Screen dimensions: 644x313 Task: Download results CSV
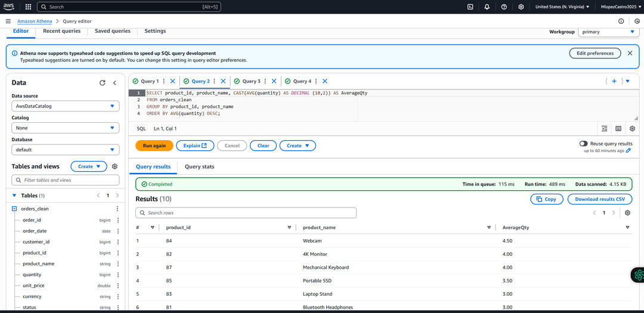(x=599, y=199)
